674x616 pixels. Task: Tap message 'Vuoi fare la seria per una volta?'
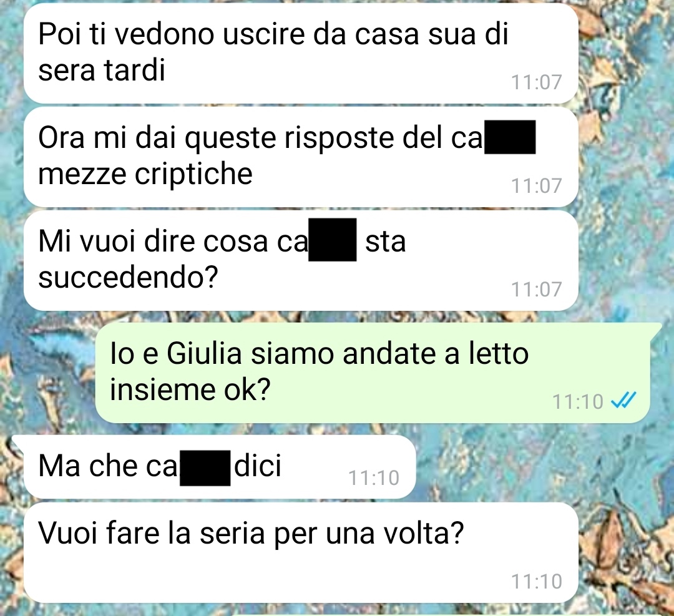[x=301, y=553]
